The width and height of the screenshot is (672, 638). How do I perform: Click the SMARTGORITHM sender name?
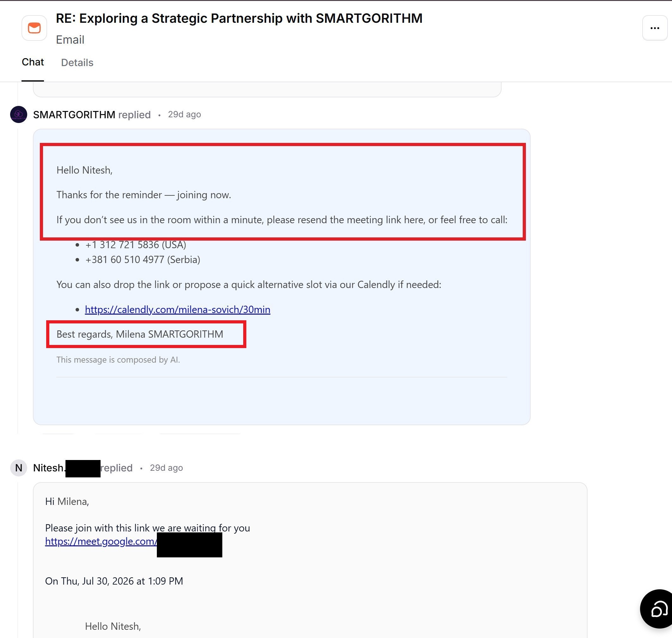[x=74, y=115]
